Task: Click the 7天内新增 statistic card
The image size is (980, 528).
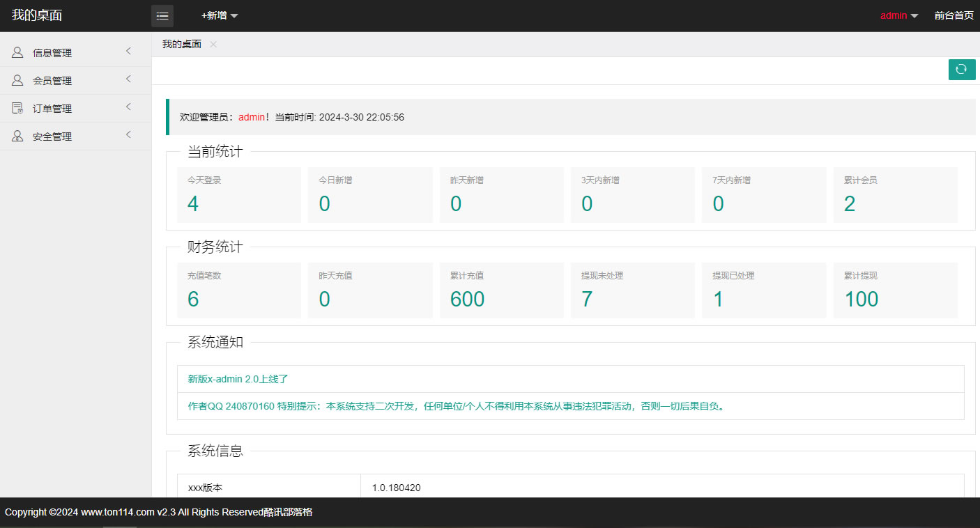Action: pos(764,195)
